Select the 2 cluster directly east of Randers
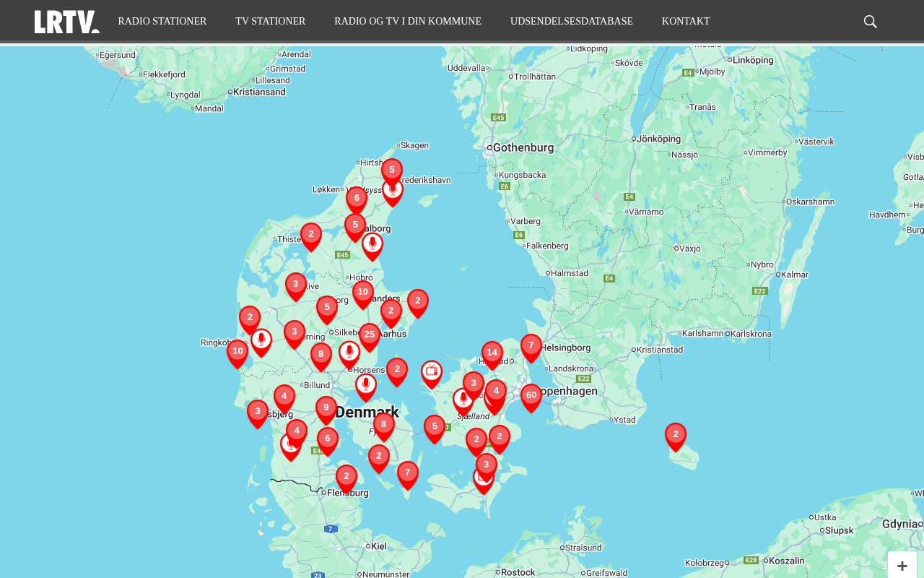 coord(418,303)
